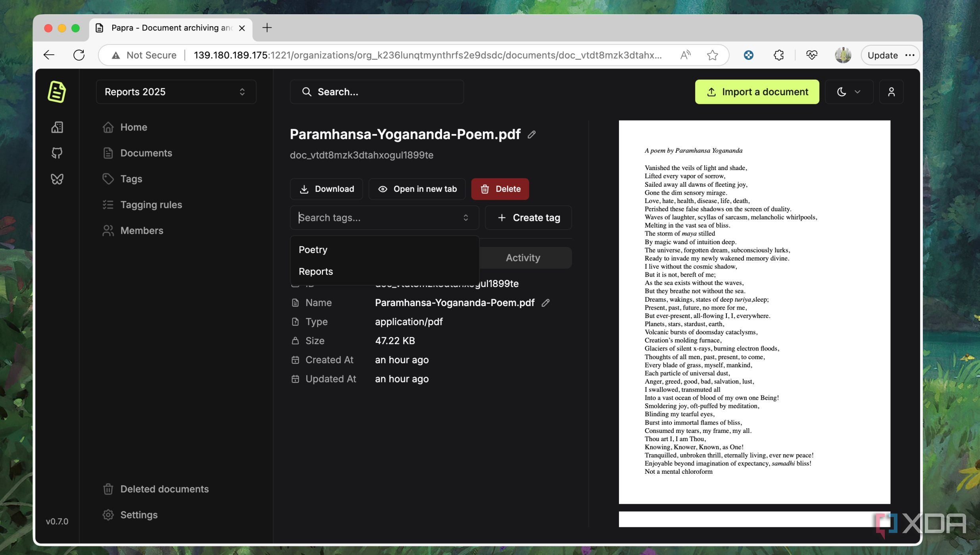This screenshot has height=555, width=980.
Task: Click the Download button
Action: pos(326,189)
